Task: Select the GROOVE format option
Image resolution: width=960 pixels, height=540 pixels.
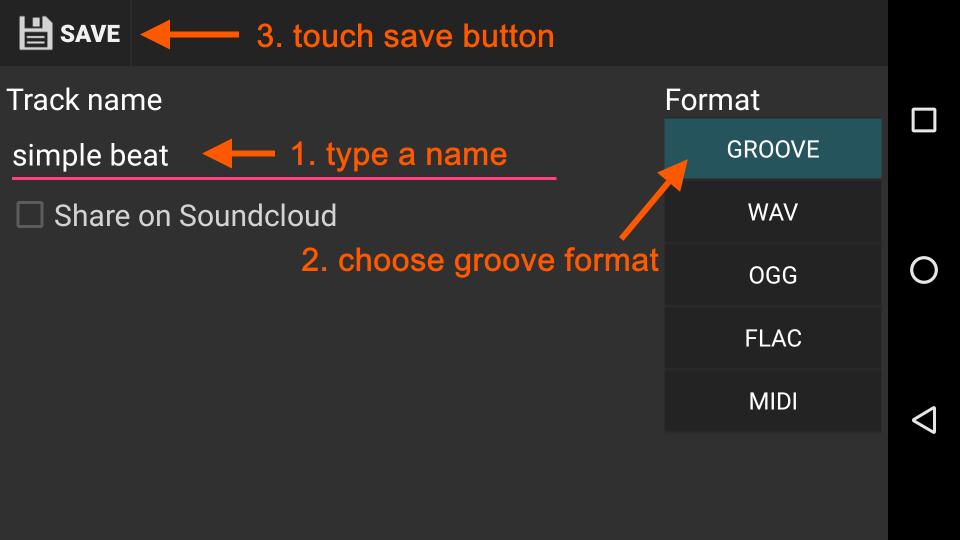Action: [x=773, y=149]
